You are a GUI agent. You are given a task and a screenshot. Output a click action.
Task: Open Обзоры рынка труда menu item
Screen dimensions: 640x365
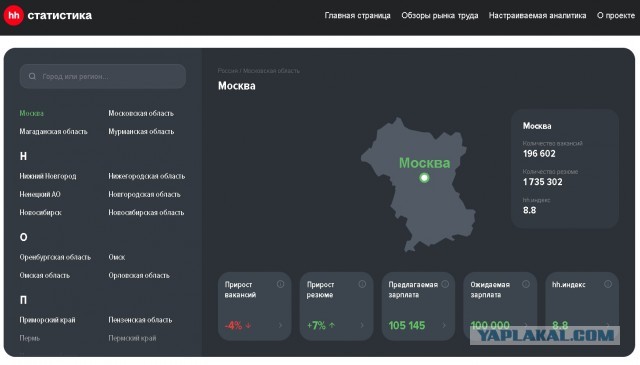(440, 16)
